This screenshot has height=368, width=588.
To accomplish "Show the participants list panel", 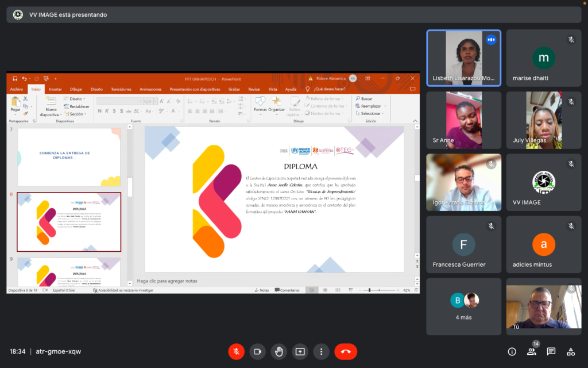I will [x=531, y=351].
